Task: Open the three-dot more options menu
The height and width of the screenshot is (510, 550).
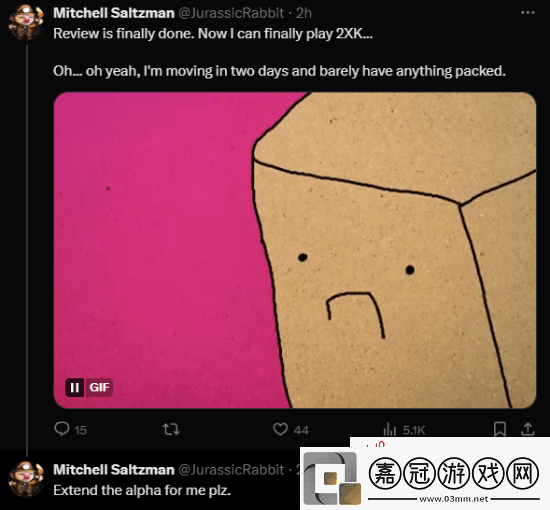Action: (528, 13)
